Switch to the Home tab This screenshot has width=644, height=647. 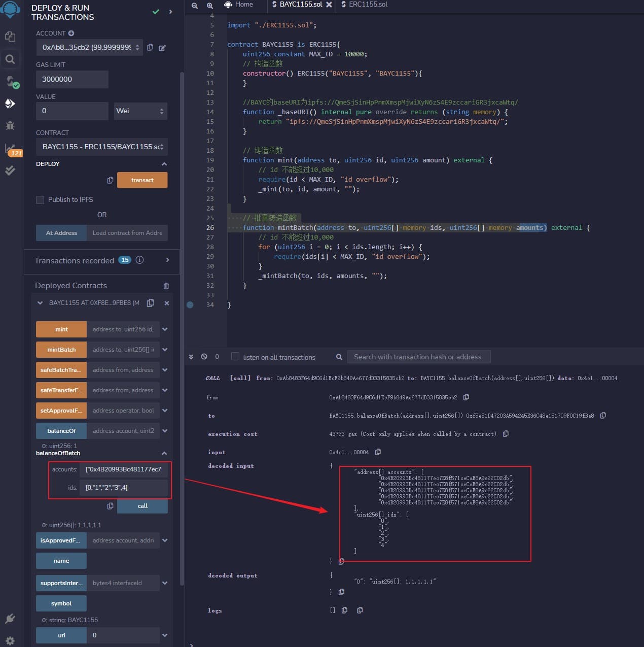click(243, 5)
